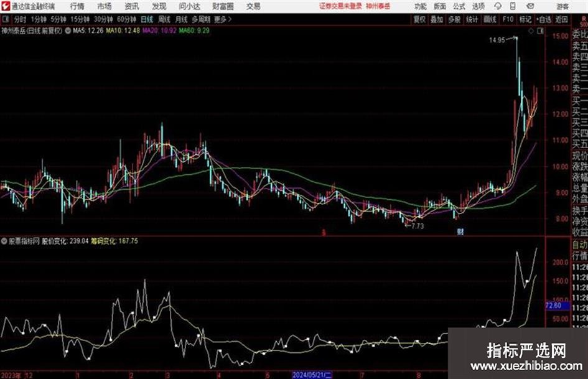The width and height of the screenshot is (588, 379).
Task: Switch to 30分钟 period
Action: (x=103, y=19)
